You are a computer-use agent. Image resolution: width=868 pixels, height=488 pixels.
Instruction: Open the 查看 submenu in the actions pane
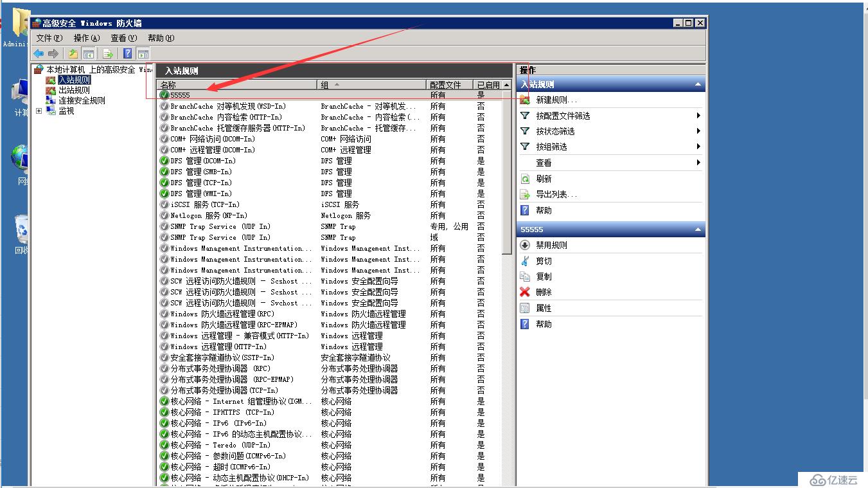pos(544,163)
